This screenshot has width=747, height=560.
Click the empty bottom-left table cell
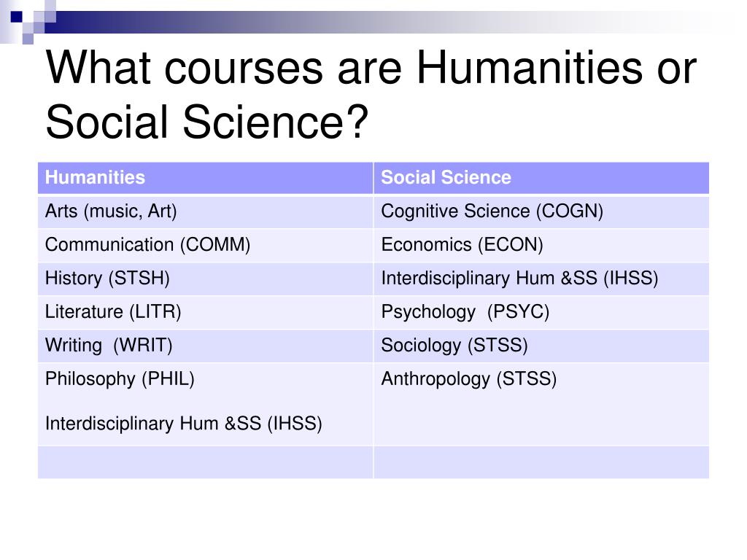coord(205,462)
